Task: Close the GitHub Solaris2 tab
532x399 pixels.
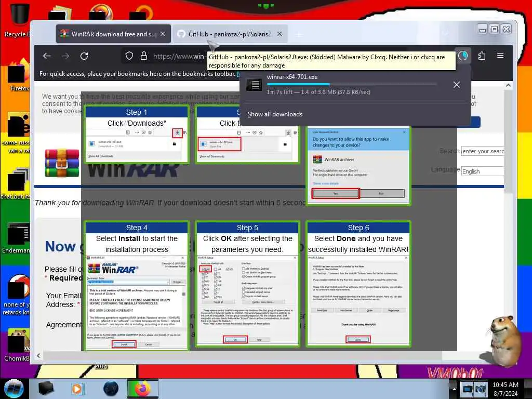Action: pos(279,34)
